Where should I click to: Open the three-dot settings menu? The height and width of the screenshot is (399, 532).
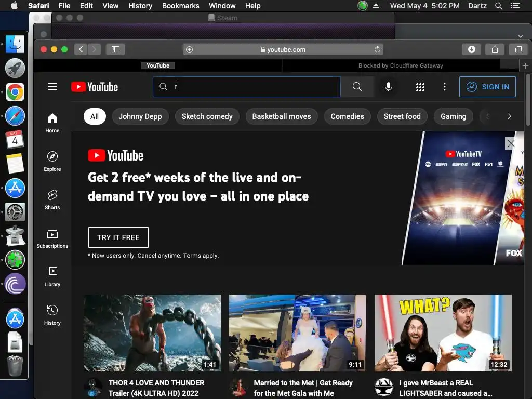[x=445, y=87]
